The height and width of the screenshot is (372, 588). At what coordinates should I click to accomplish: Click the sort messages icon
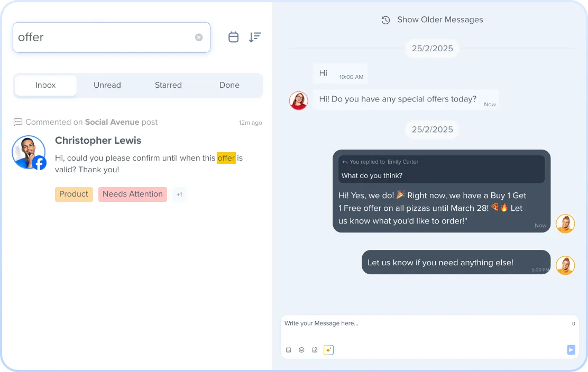tap(255, 37)
